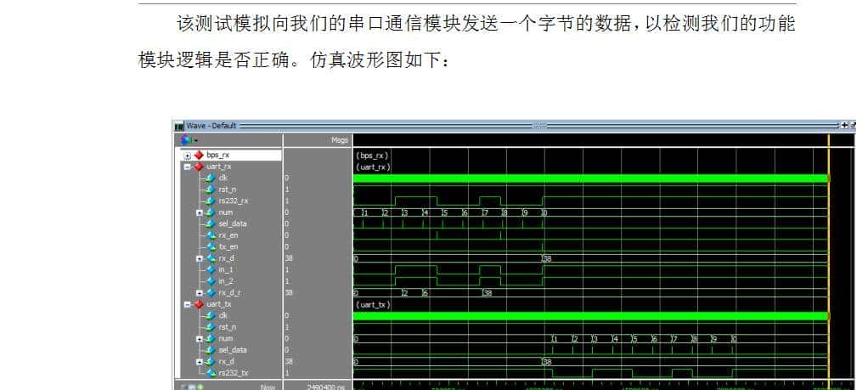Click the bps_rx group red diamond icon
This screenshot has width=868, height=390.
tap(199, 155)
